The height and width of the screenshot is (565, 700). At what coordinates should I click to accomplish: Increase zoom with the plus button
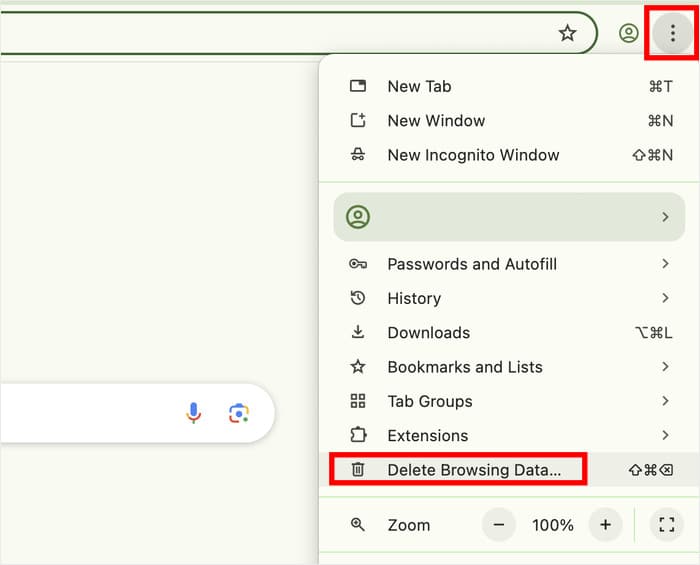(605, 524)
